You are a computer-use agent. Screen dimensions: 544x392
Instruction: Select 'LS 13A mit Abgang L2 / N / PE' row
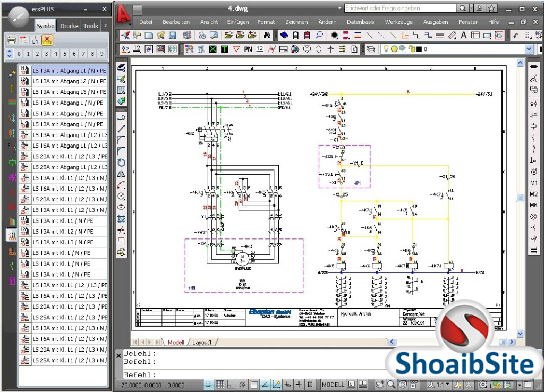coord(63,81)
